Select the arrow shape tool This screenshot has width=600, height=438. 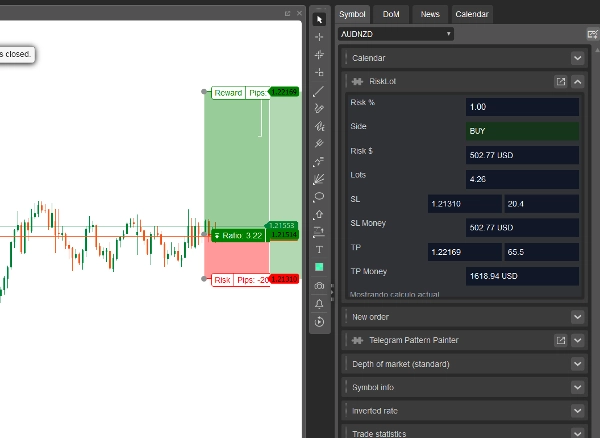click(x=319, y=215)
